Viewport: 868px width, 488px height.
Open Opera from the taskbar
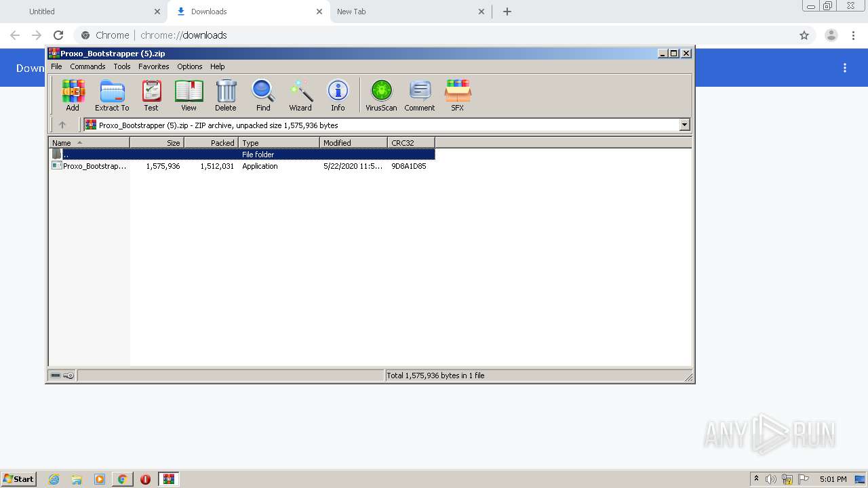145,479
